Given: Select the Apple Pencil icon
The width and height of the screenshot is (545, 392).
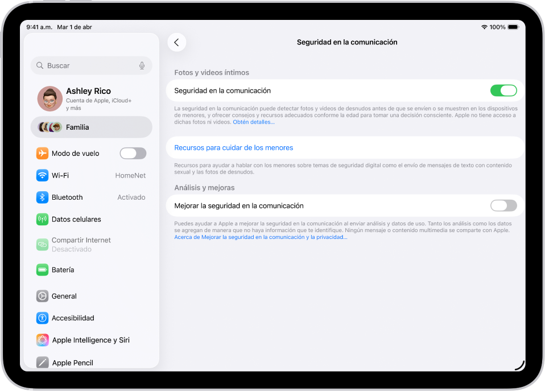Looking at the screenshot, I should (42, 362).
